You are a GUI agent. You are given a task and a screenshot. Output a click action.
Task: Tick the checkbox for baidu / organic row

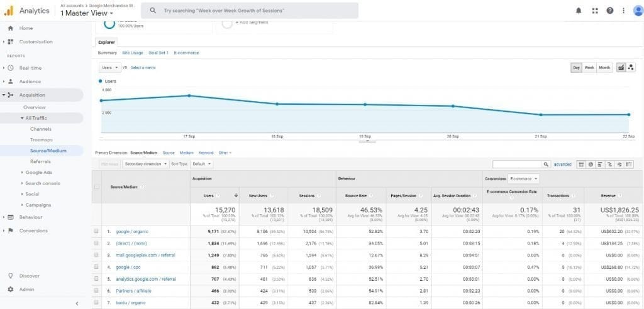(96, 303)
